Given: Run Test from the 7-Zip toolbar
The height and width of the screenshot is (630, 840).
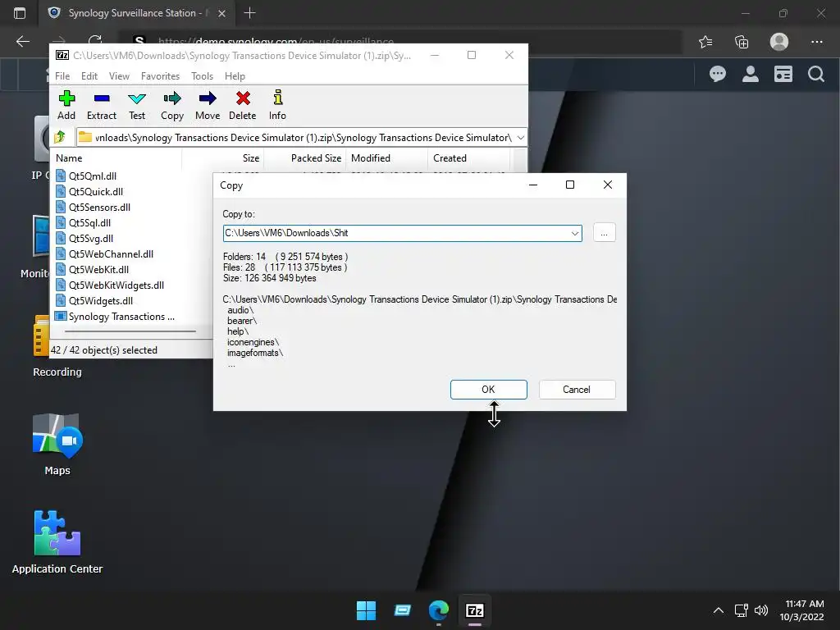Looking at the screenshot, I should pos(137,106).
